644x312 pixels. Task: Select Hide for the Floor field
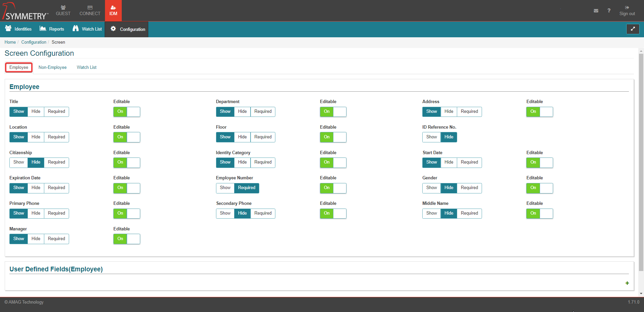[x=242, y=137]
